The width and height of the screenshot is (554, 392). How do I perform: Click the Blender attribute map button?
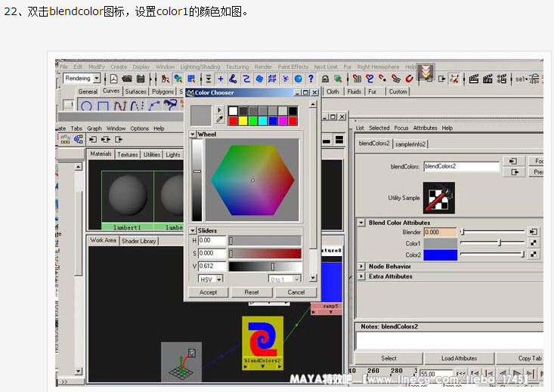tap(534, 232)
